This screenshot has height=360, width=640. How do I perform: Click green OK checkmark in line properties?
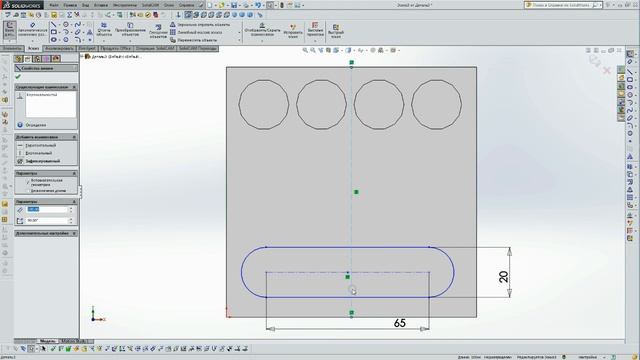(18, 77)
